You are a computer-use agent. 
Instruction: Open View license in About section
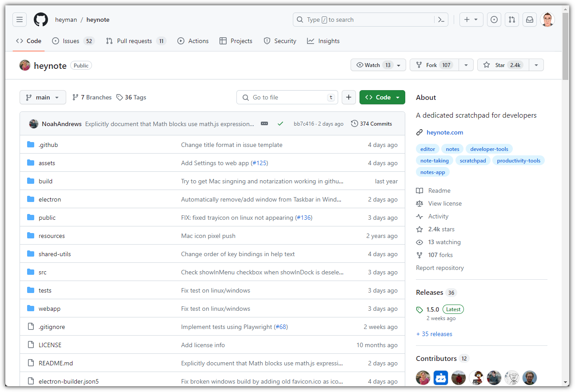[439, 203]
